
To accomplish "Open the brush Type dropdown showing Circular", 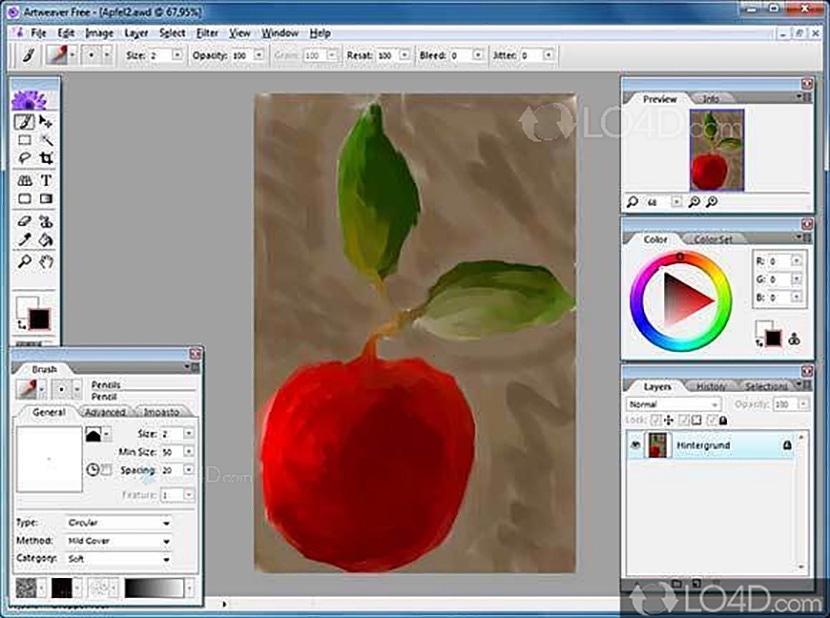I will pos(118,522).
